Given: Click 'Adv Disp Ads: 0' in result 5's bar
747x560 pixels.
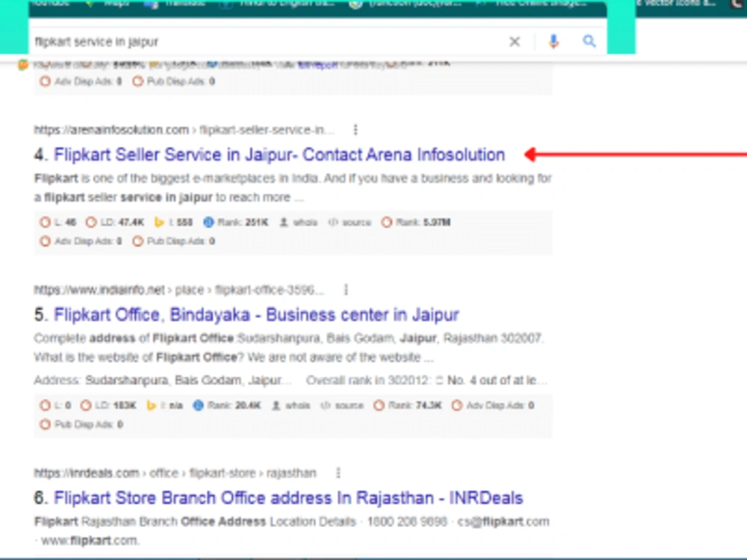Looking at the screenshot, I should click(493, 405).
